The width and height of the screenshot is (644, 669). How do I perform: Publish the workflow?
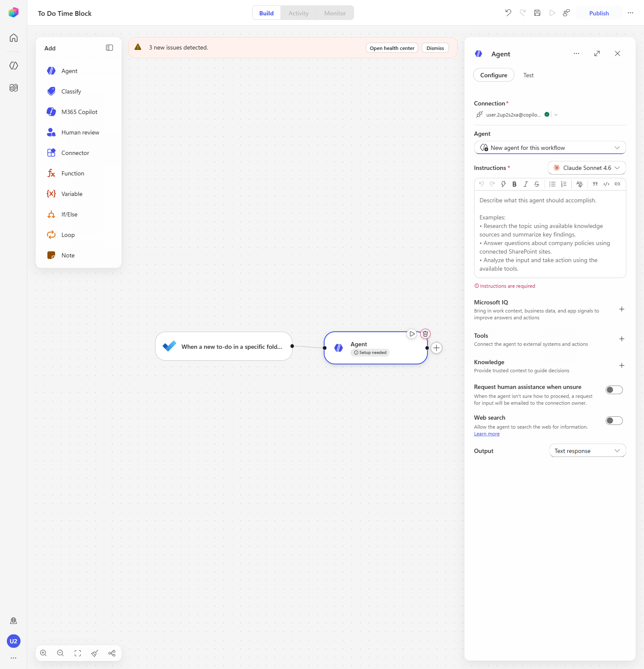point(599,13)
